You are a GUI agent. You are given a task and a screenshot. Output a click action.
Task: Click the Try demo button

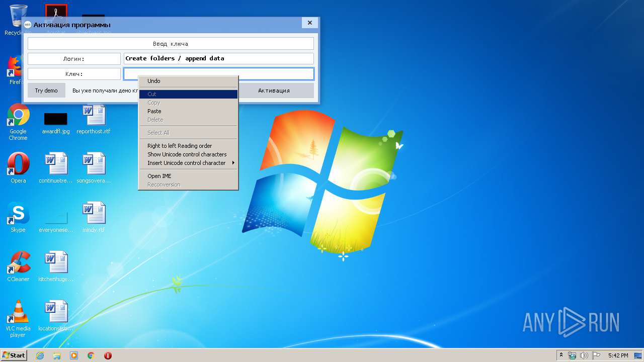[46, 90]
